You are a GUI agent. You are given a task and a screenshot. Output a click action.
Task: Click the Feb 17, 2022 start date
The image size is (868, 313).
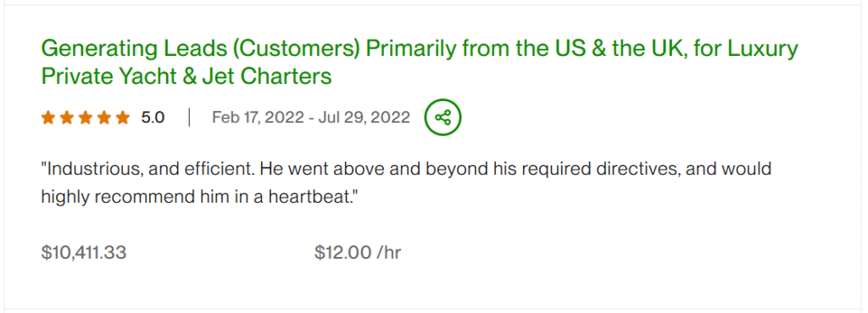point(258,117)
